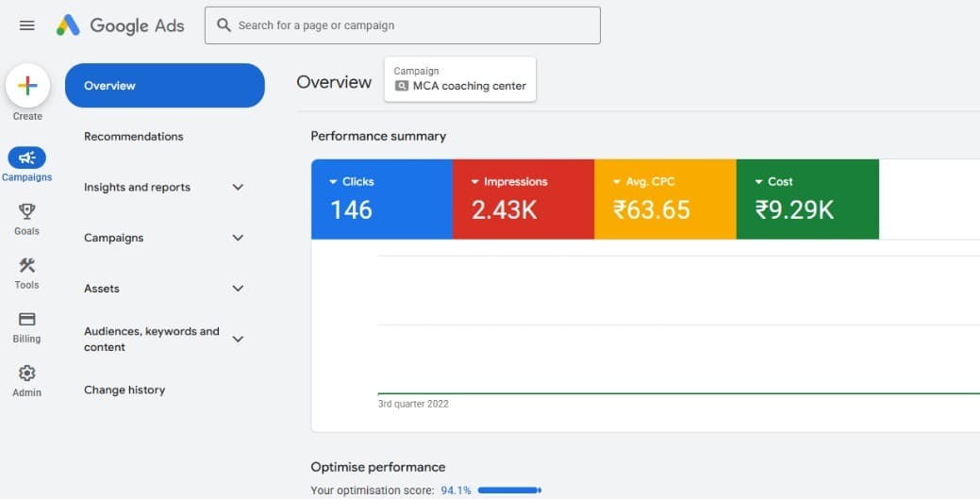Click the search for page or campaign field

pyautogui.click(x=403, y=25)
